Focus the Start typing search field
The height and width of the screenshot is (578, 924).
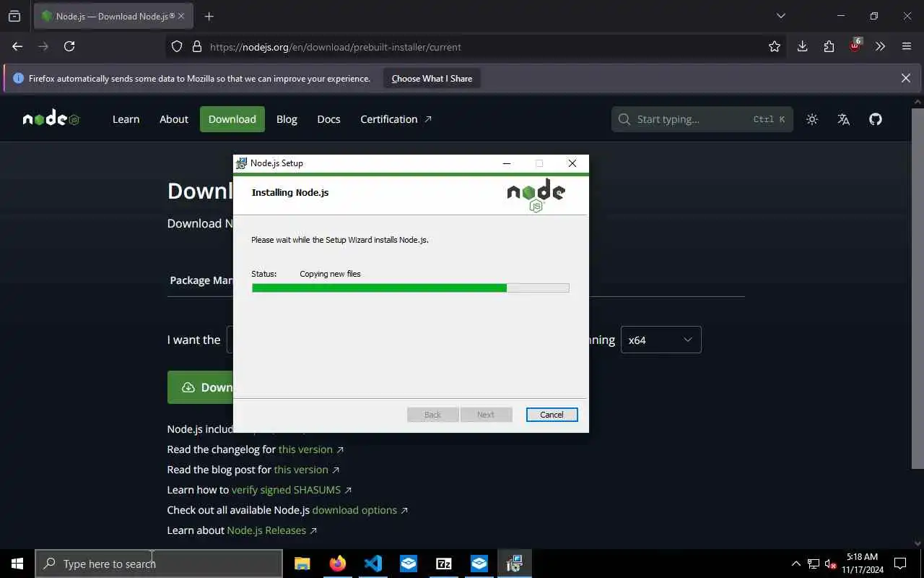point(702,119)
